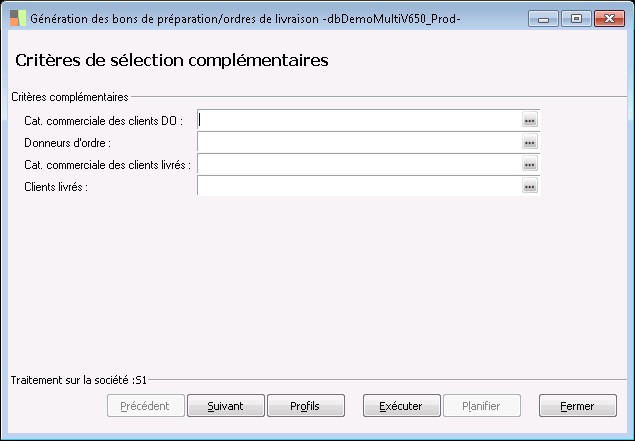Place cursor in the Clients livrés field
The width and height of the screenshot is (635, 441).
[359, 186]
